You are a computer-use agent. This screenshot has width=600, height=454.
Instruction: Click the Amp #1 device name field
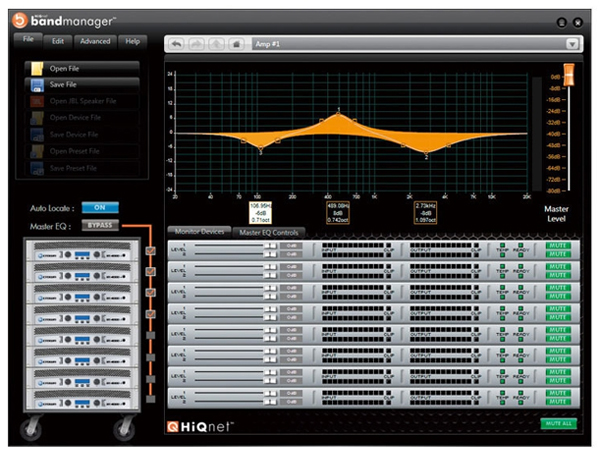[x=409, y=44]
